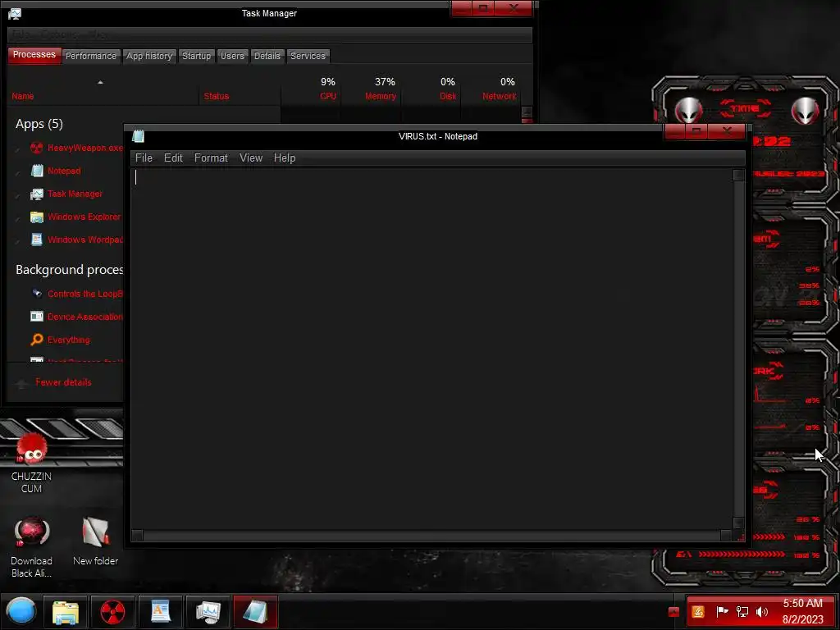Image resolution: width=840 pixels, height=630 pixels.
Task: Click the right arrow on Notepad's horizontal scrollbar
Action: (x=727, y=535)
